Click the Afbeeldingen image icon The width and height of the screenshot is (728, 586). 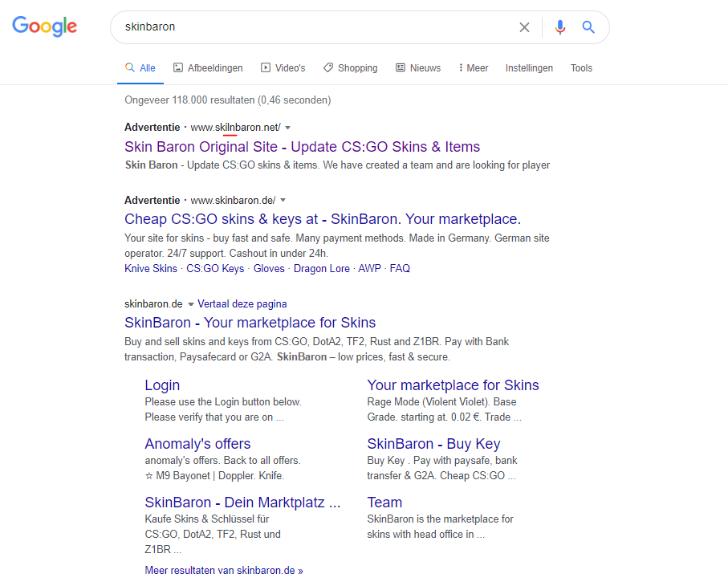[178, 67]
